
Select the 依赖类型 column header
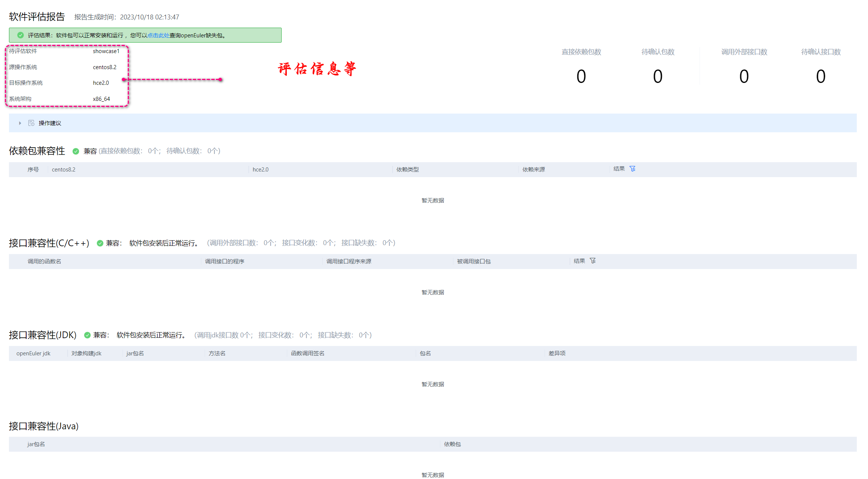coord(407,170)
